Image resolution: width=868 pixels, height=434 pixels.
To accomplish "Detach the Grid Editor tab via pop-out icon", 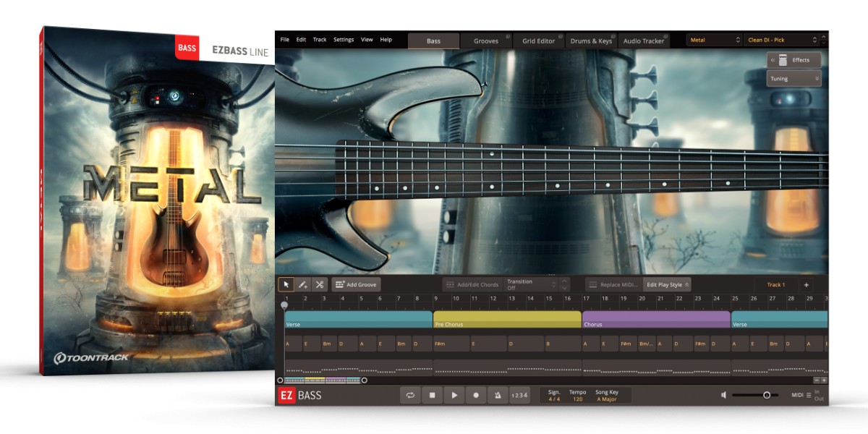I will click(x=561, y=36).
